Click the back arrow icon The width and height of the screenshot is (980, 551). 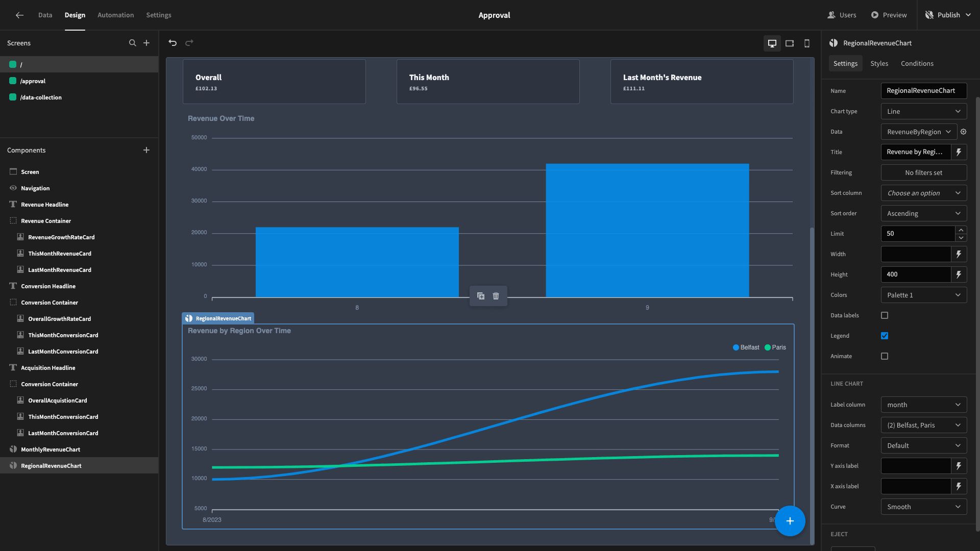point(19,15)
